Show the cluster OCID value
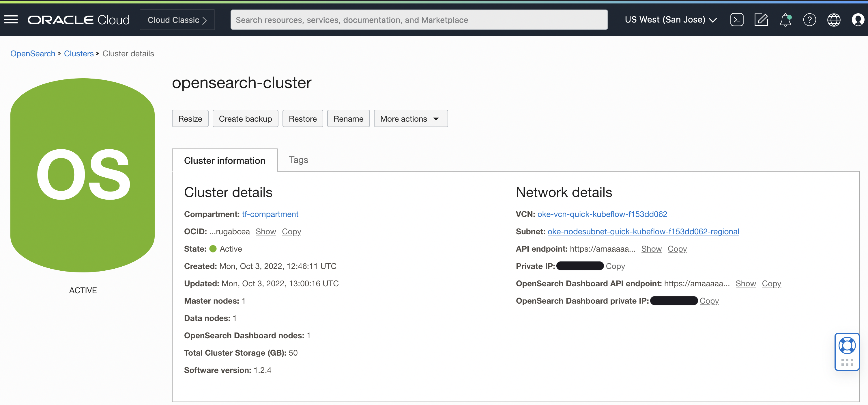 coord(265,231)
